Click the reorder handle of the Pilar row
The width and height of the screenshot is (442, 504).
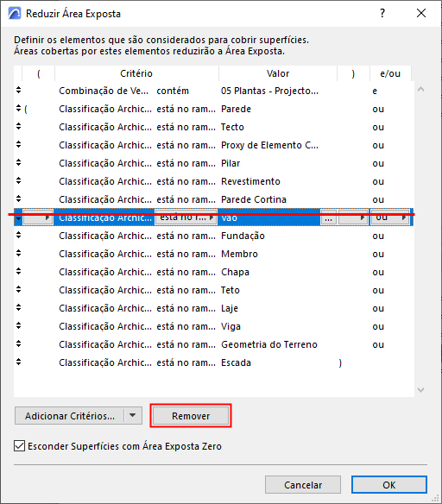[18, 163]
